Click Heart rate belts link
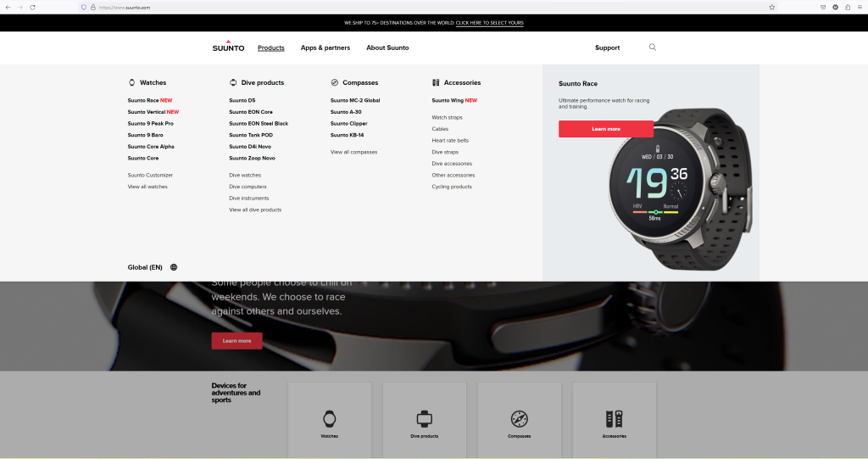 point(450,141)
